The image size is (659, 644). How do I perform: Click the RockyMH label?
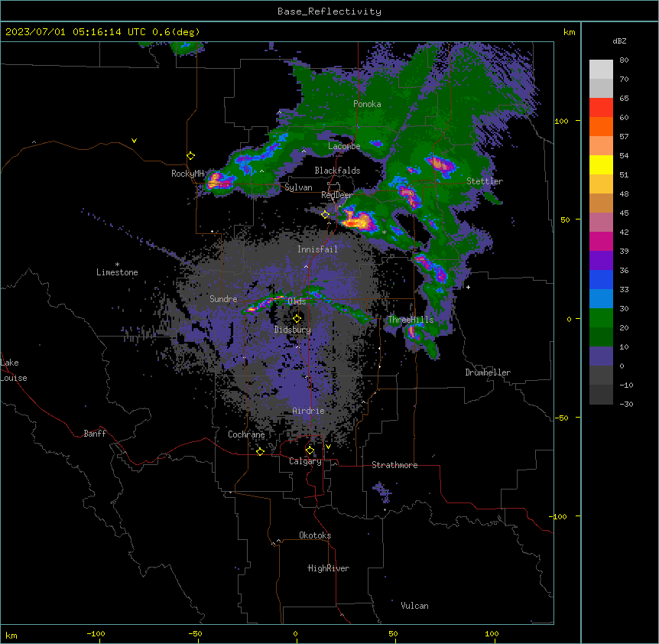pos(187,174)
